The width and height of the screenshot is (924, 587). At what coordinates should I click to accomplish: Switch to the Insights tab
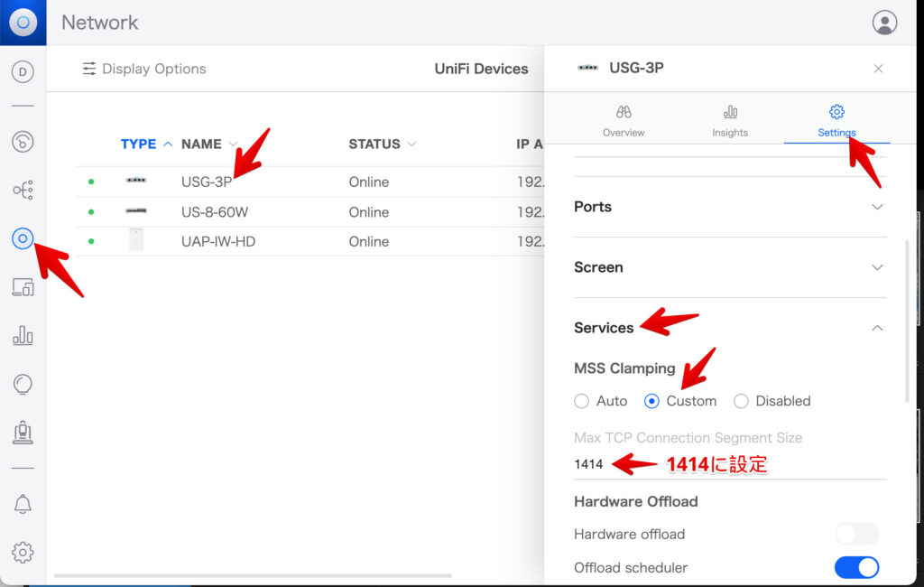(x=729, y=121)
